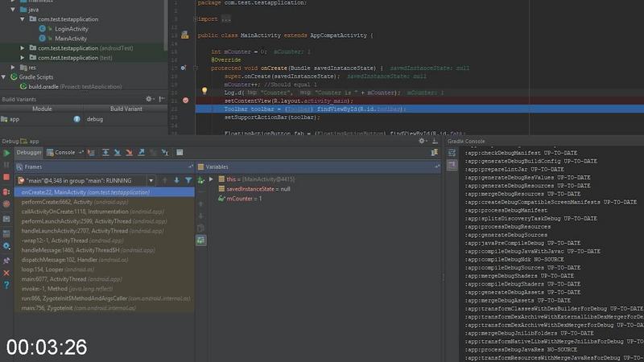The width and height of the screenshot is (644, 362).
Task: Select the callActivityOnCreate:1118 frame
Action: point(105,212)
